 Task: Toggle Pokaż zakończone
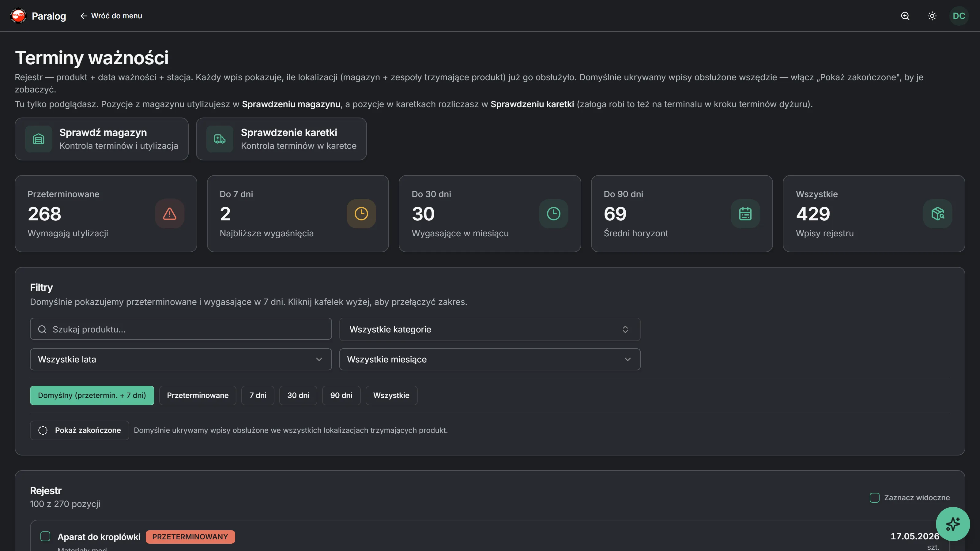(80, 430)
